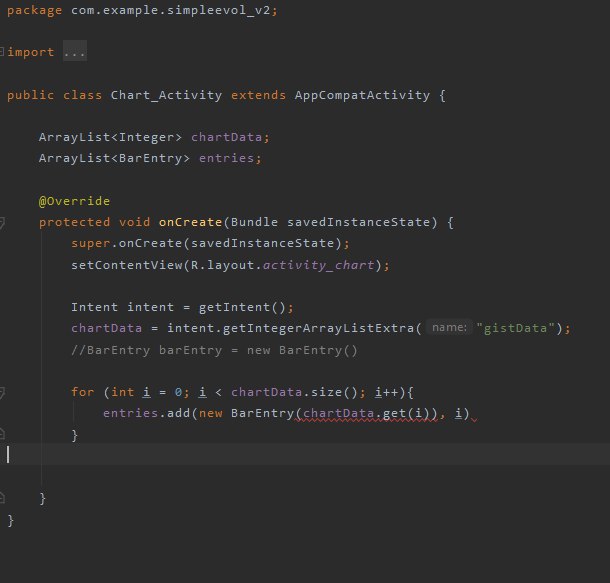Expand the folded import block gutter icon
The height and width of the screenshot is (583, 610).
coord(2,52)
